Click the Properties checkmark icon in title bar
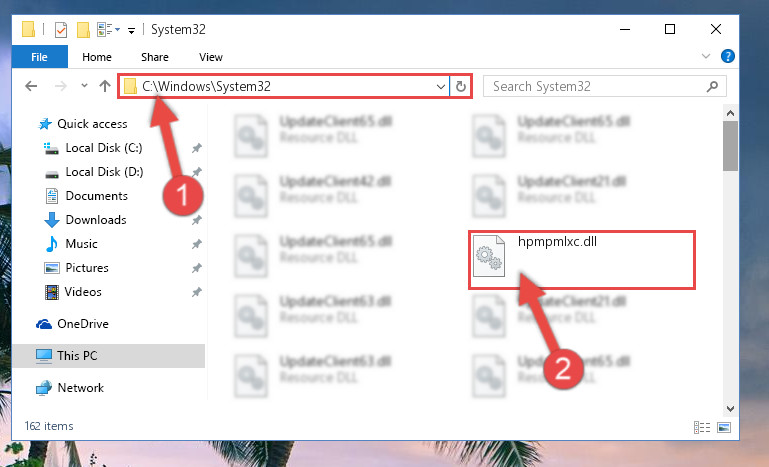This screenshot has width=769, height=467. [61, 30]
